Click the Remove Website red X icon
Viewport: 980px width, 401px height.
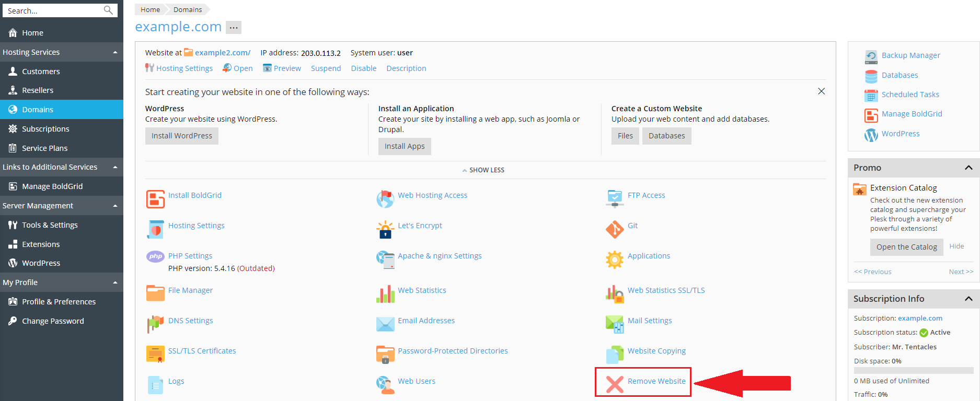click(x=615, y=384)
